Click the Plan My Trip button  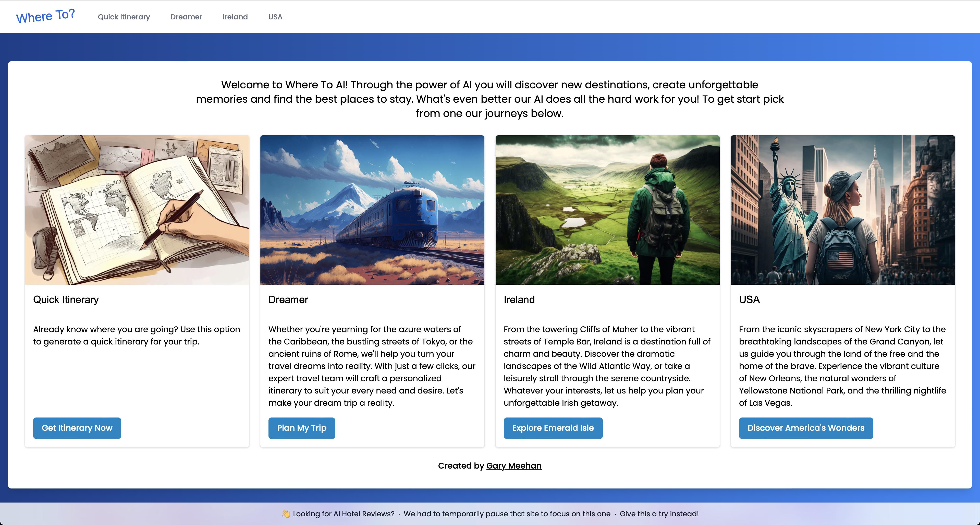point(302,428)
